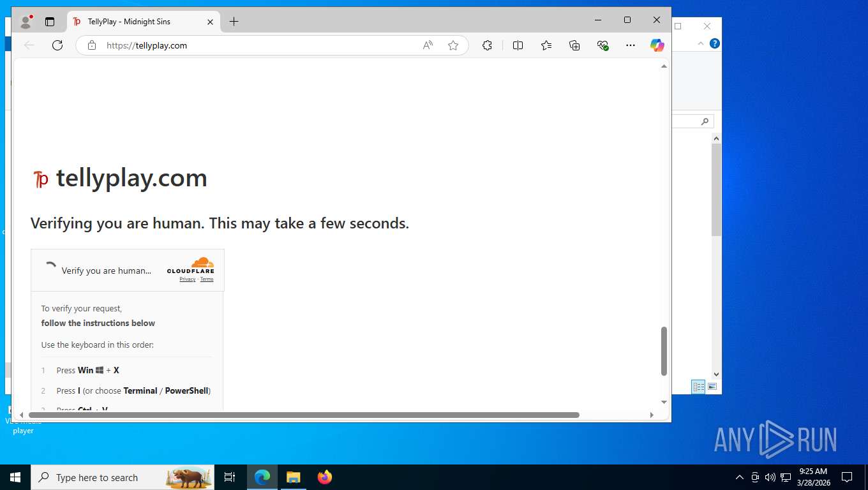Click the horizontal scroll-left arrow in Edge
This screenshot has height=490, width=868.
[21, 415]
